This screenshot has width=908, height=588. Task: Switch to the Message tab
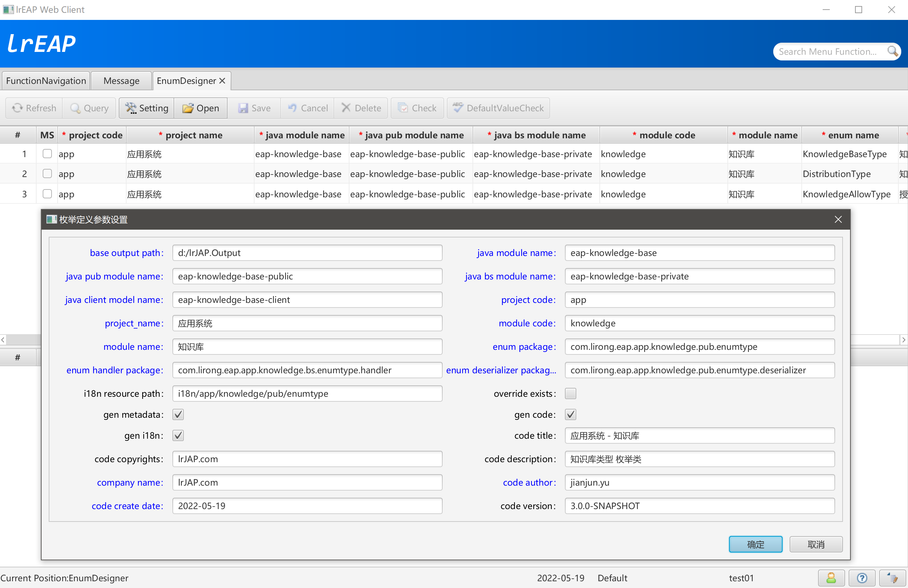pos(121,81)
